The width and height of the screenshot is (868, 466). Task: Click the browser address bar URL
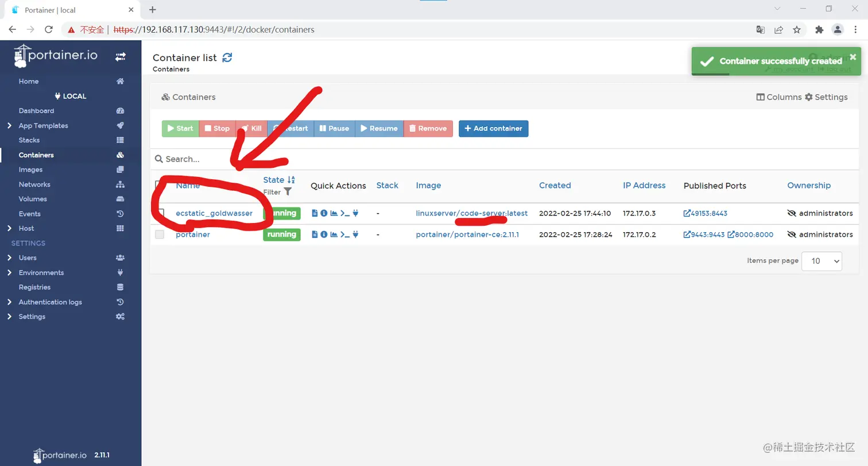pyautogui.click(x=214, y=29)
